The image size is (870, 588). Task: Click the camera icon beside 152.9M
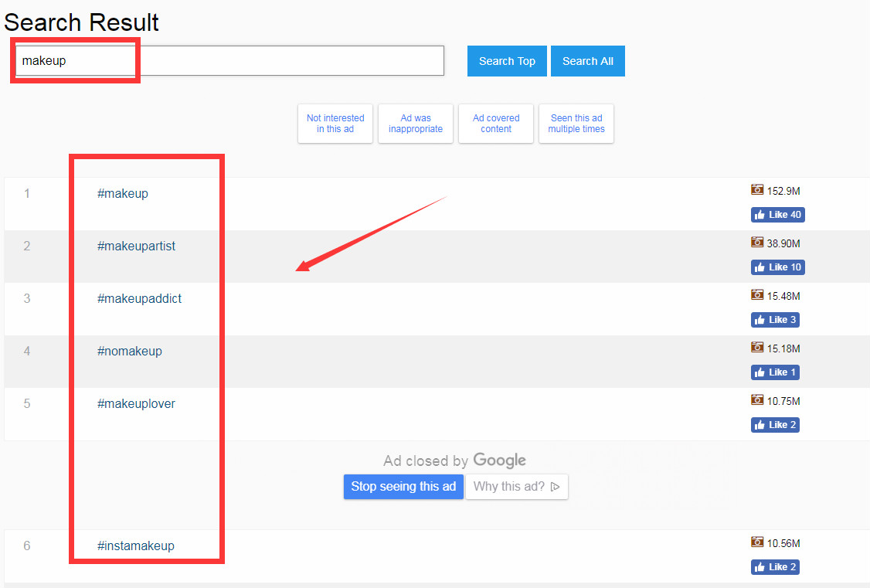(x=757, y=190)
